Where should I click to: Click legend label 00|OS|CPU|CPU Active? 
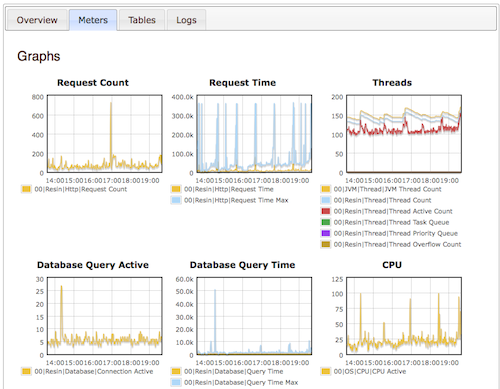pos(370,371)
